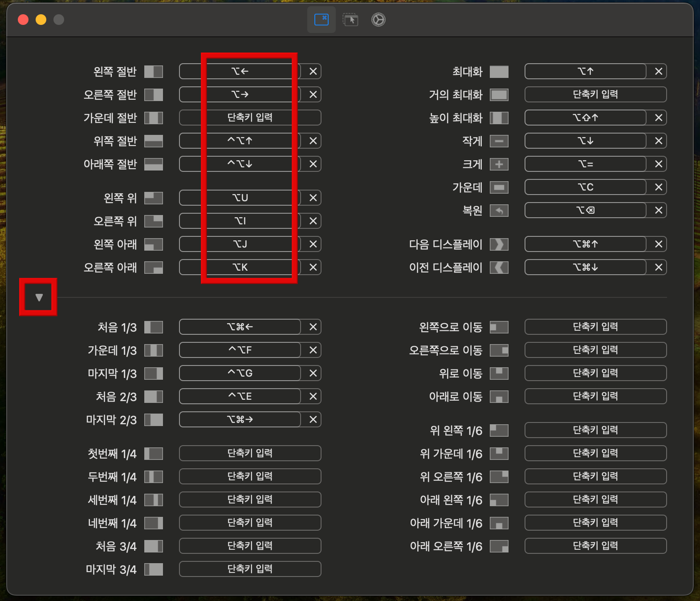Viewport: 700px width, 601px height.
Task: Edit the ⌥⌘↓ shortcut for 이전 디스플레이
Action: (586, 267)
